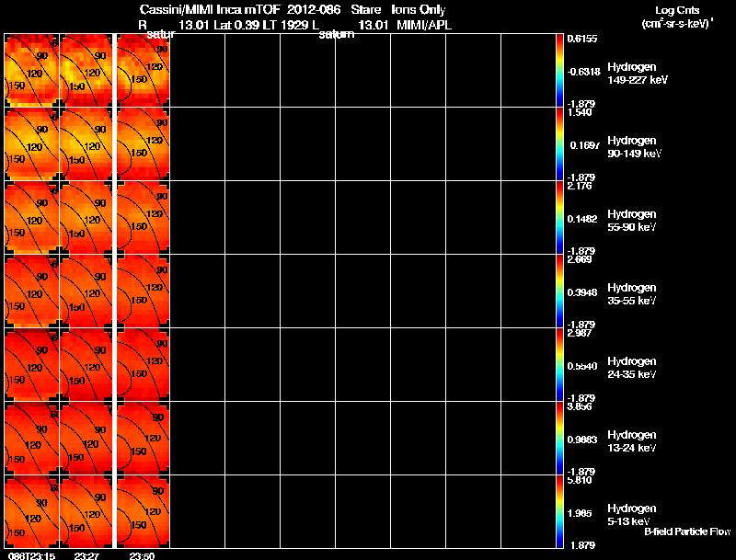Open the 149-227 keV hydrogen image at 23:50

[144, 71]
